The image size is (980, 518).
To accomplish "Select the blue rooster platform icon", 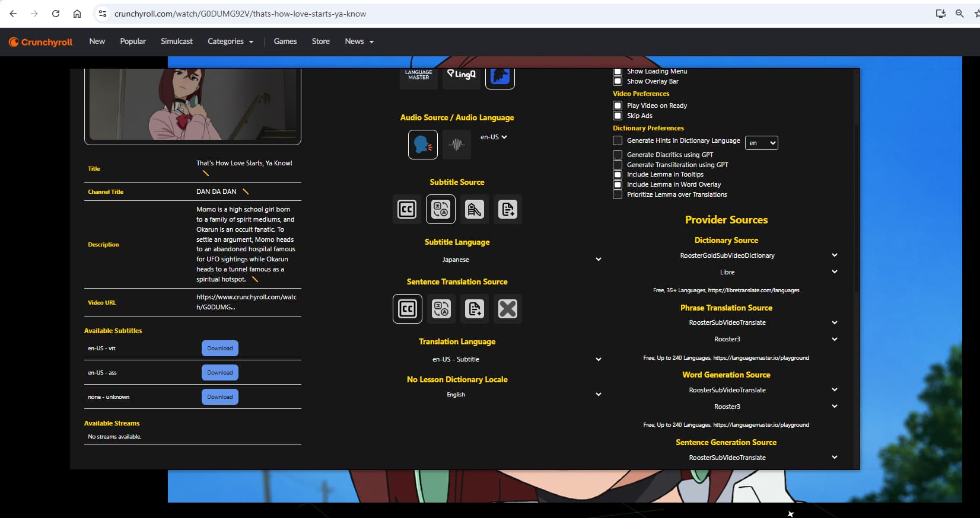I will pos(500,78).
